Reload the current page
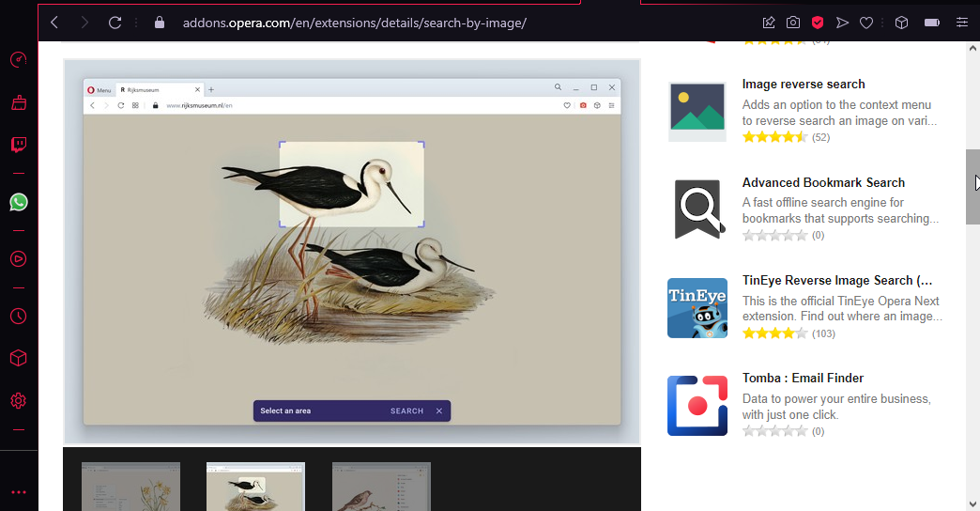The image size is (980, 511). (115, 23)
